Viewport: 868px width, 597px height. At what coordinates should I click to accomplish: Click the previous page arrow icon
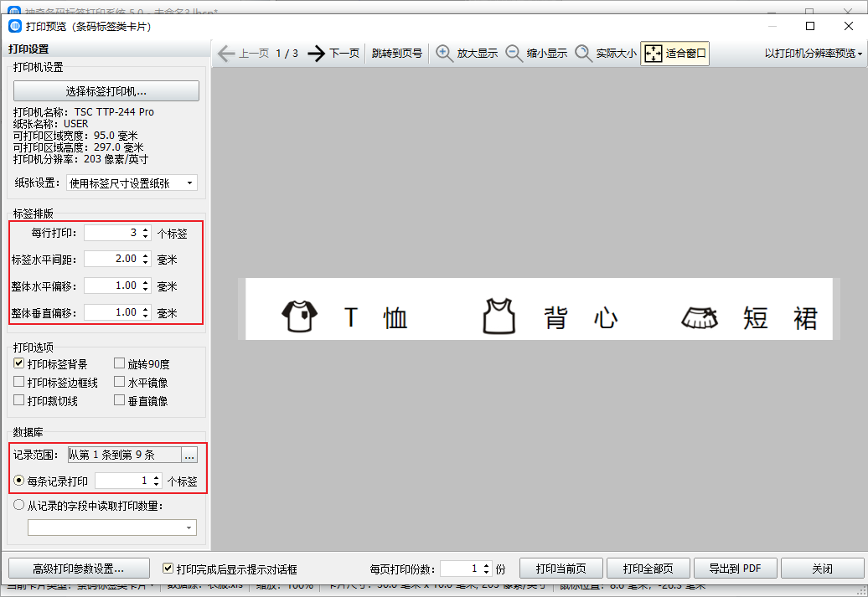pos(226,54)
